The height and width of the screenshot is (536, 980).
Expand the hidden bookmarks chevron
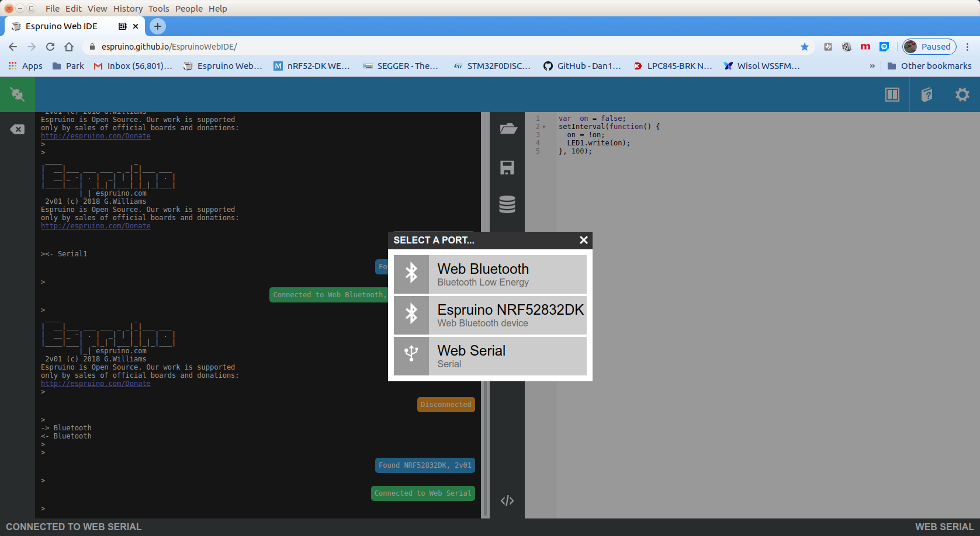pyautogui.click(x=872, y=66)
